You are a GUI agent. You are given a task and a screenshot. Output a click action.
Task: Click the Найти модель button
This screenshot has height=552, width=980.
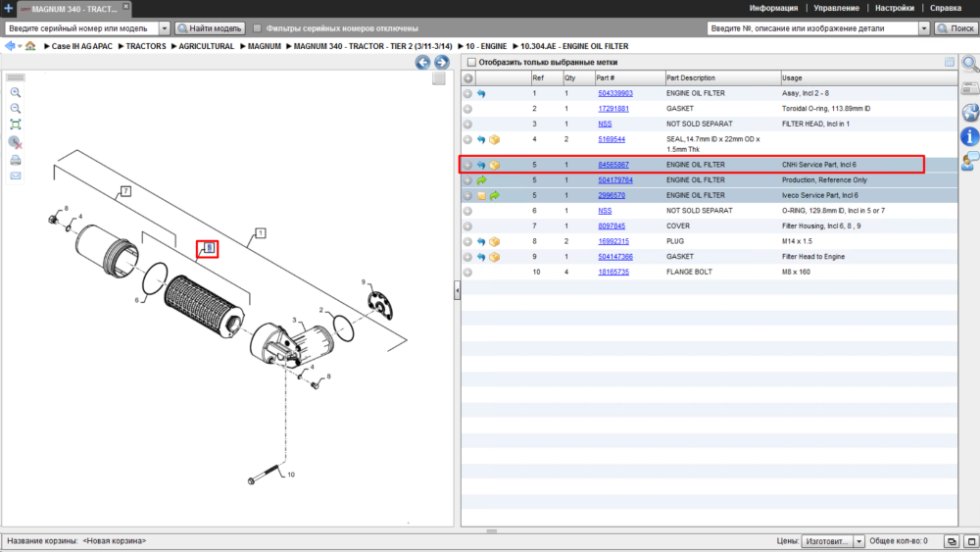coord(210,28)
